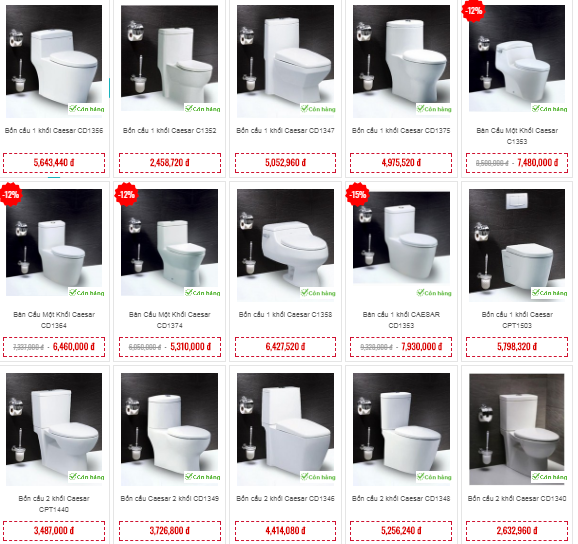Click the 'Còn hàng' stock icon on CD1340

[549, 477]
